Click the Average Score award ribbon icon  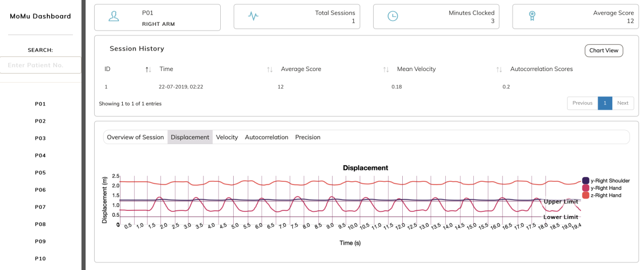pyautogui.click(x=533, y=17)
